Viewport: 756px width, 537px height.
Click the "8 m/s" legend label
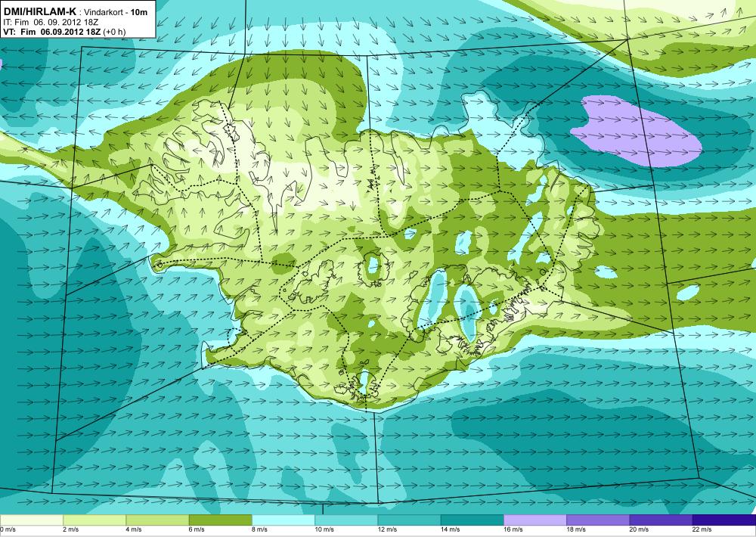(260, 529)
